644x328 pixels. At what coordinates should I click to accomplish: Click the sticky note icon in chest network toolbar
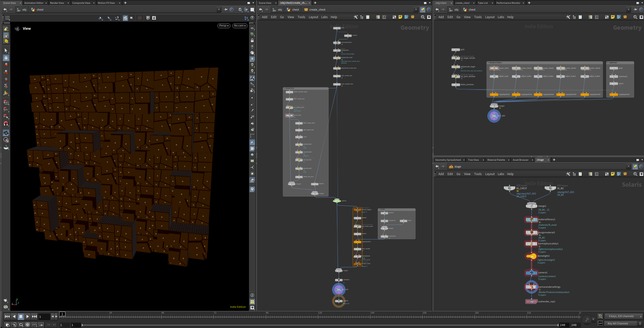(613, 17)
